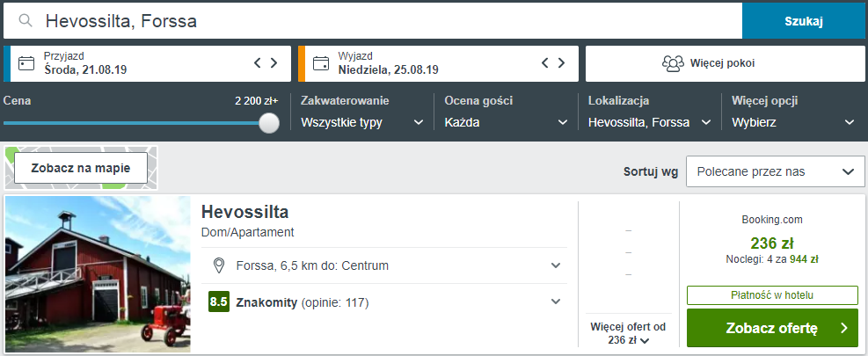Open the check-out calendar icon

320,63
